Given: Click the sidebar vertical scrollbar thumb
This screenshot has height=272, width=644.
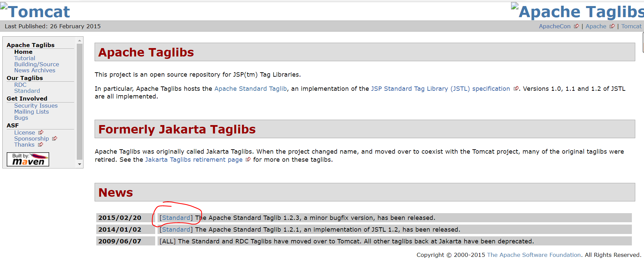Looking at the screenshot, I should click(x=80, y=102).
